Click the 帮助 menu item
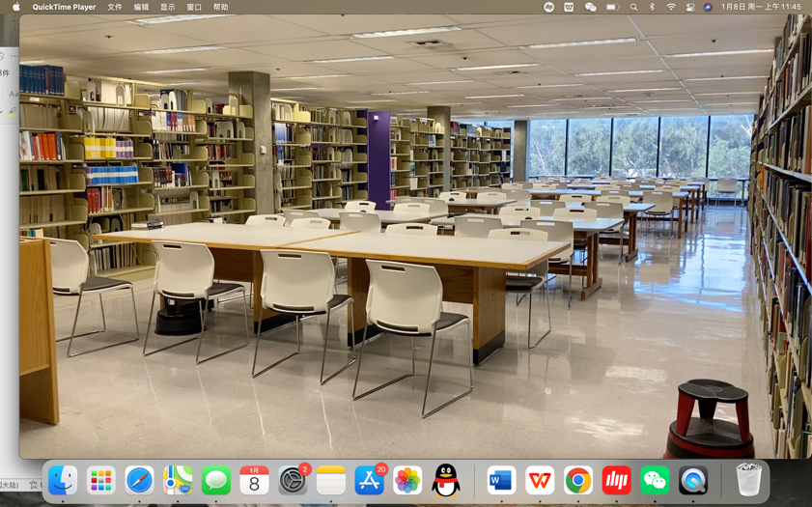 pyautogui.click(x=220, y=7)
